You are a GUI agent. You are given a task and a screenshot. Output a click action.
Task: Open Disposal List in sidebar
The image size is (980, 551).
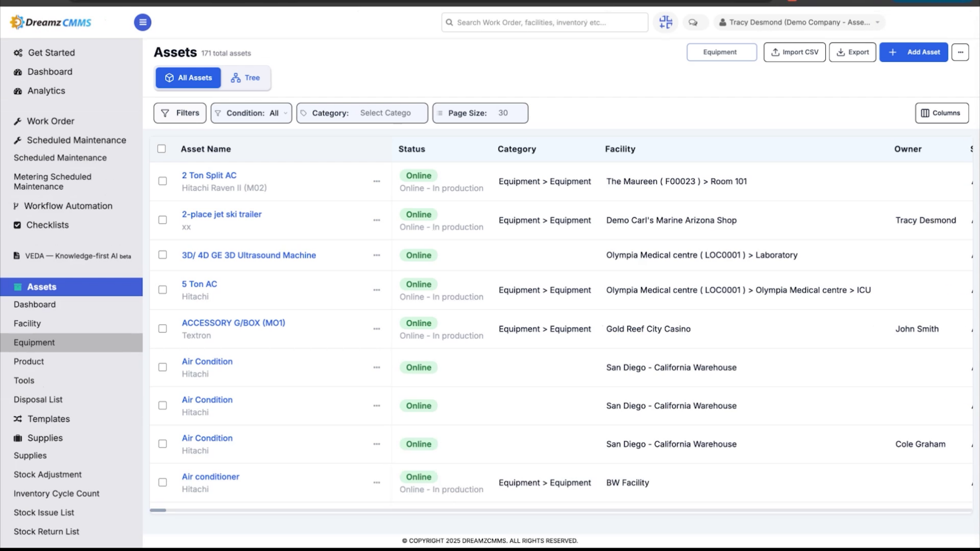pos(38,400)
